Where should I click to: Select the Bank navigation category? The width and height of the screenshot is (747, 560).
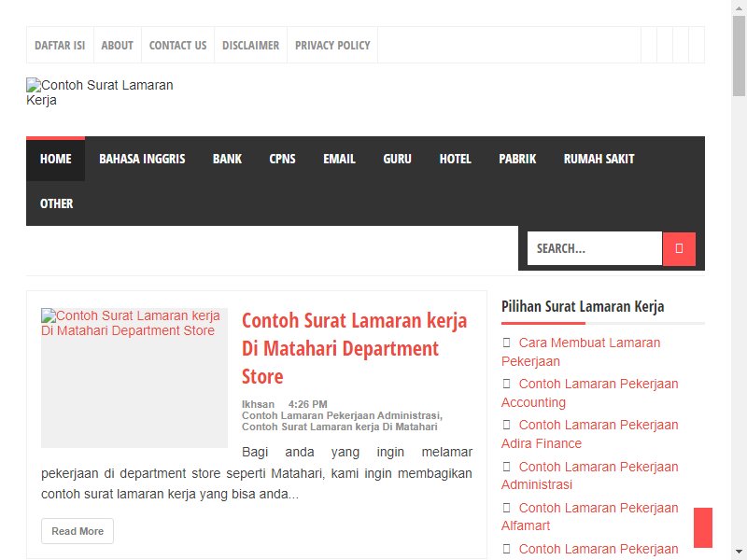227,159
